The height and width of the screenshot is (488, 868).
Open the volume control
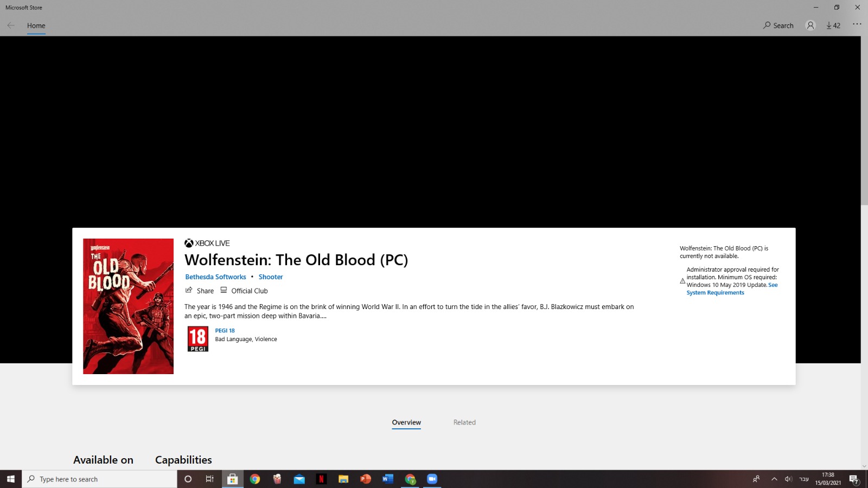(x=788, y=479)
